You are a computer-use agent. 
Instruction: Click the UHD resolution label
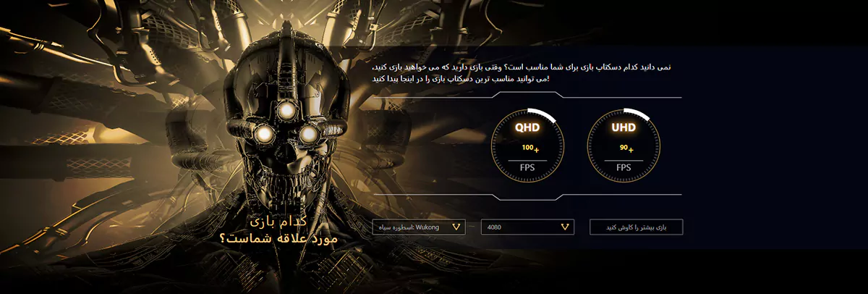(624, 128)
